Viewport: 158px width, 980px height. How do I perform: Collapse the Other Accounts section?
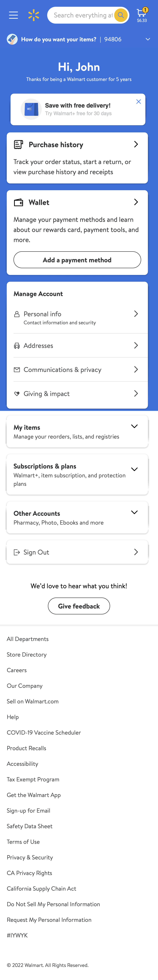pyautogui.click(x=134, y=512)
